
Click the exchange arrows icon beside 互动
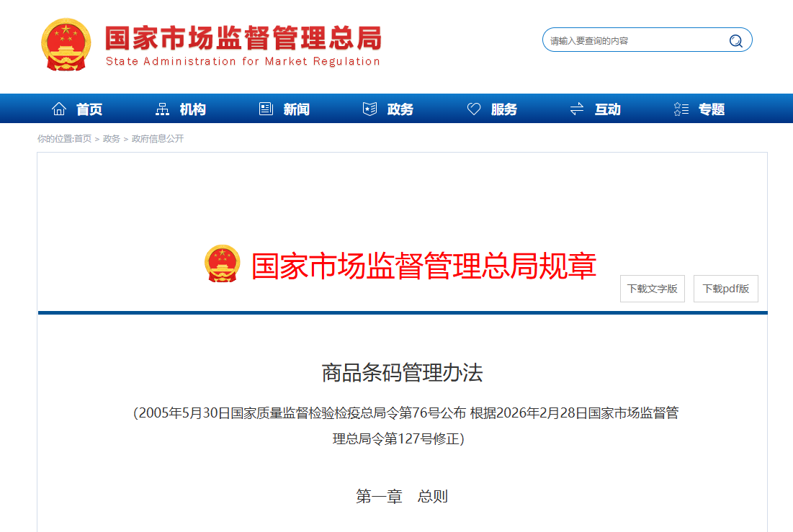[x=577, y=109]
